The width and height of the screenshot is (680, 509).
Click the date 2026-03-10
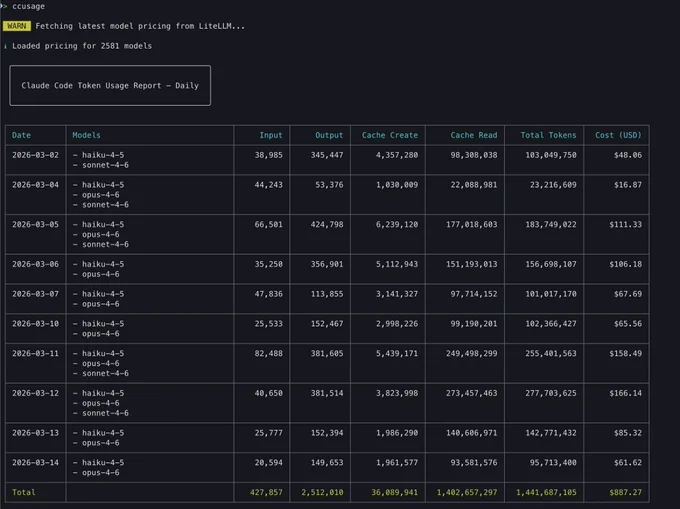pos(35,324)
